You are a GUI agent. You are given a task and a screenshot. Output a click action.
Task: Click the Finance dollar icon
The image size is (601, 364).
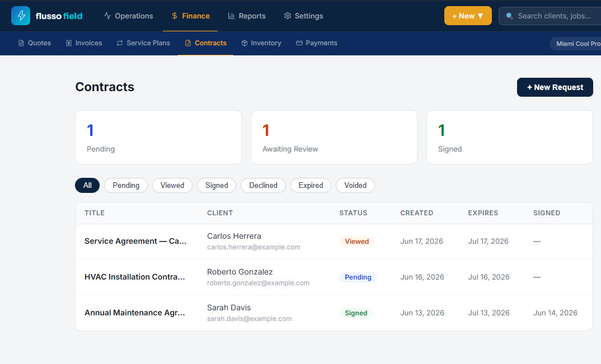pyautogui.click(x=175, y=16)
